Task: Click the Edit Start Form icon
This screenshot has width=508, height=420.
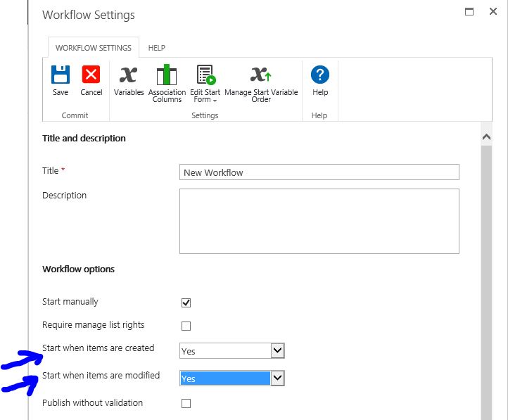Action: pyautogui.click(x=205, y=75)
